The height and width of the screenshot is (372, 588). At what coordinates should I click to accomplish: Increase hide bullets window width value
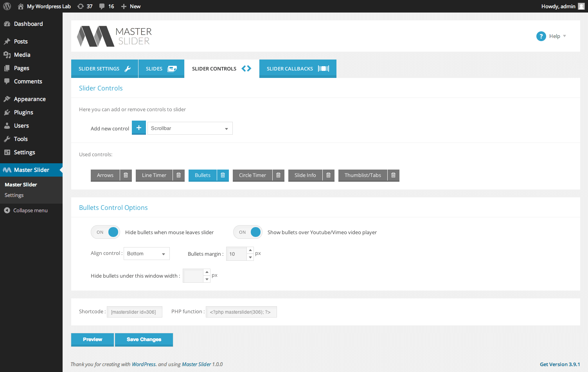[207, 272]
